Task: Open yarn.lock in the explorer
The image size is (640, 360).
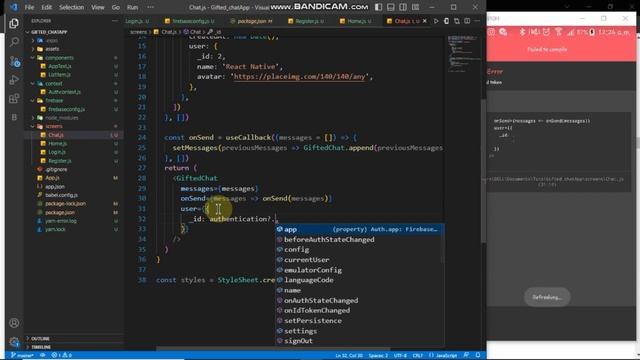Action: 55,229
